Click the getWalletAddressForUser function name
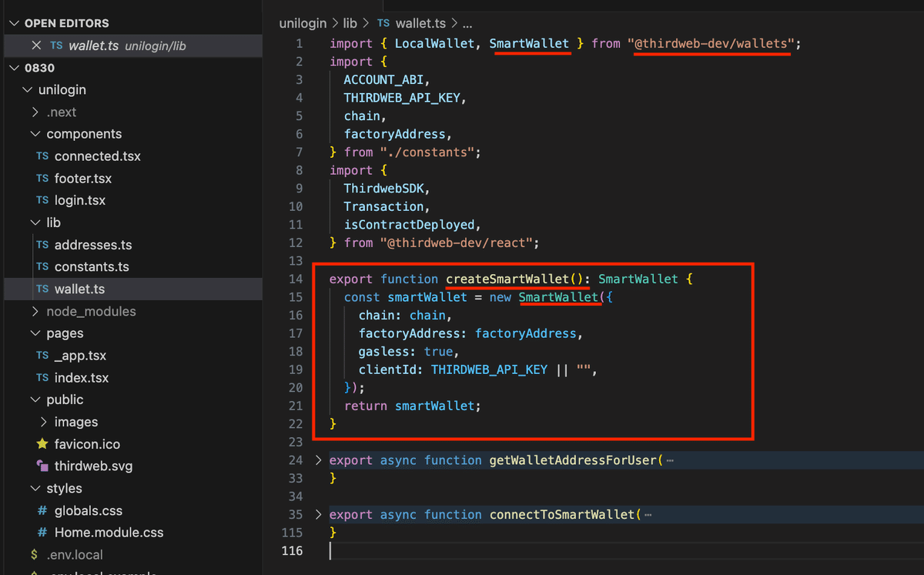 click(573, 460)
